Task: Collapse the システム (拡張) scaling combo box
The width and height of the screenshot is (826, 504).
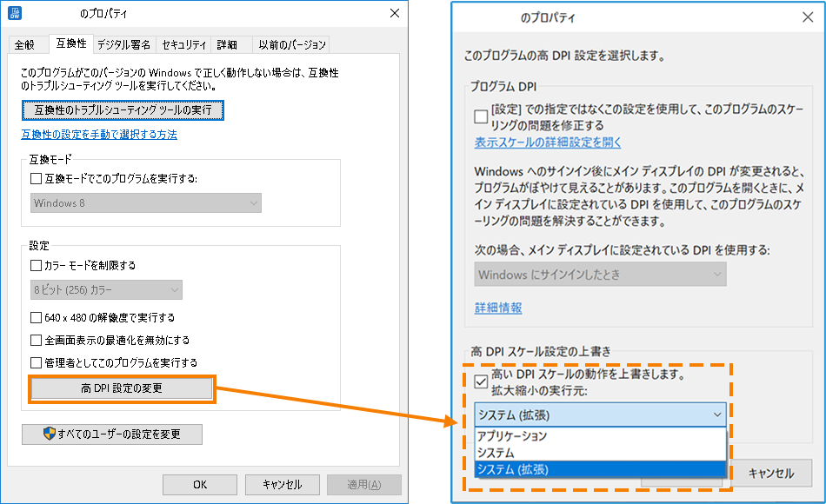Action: coord(600,414)
